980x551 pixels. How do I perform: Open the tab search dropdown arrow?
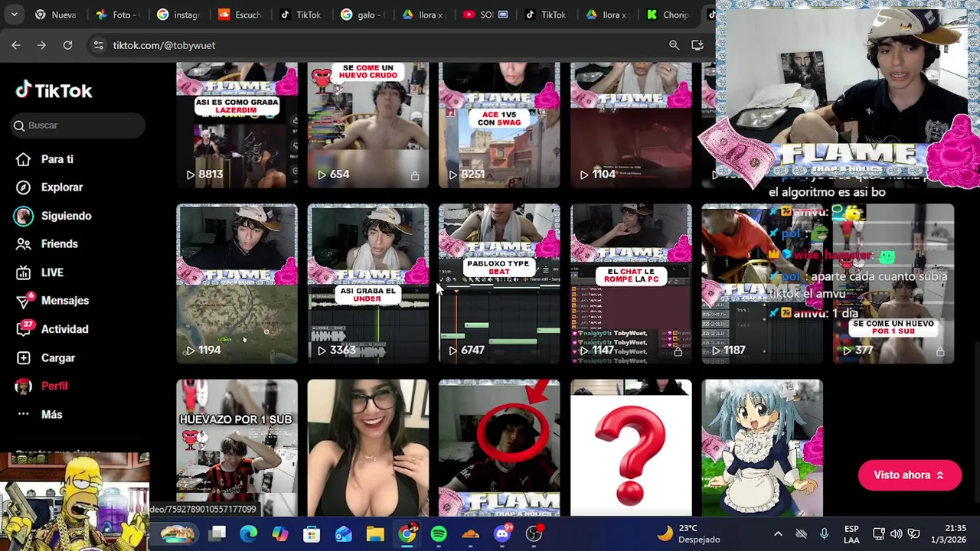[x=14, y=15]
